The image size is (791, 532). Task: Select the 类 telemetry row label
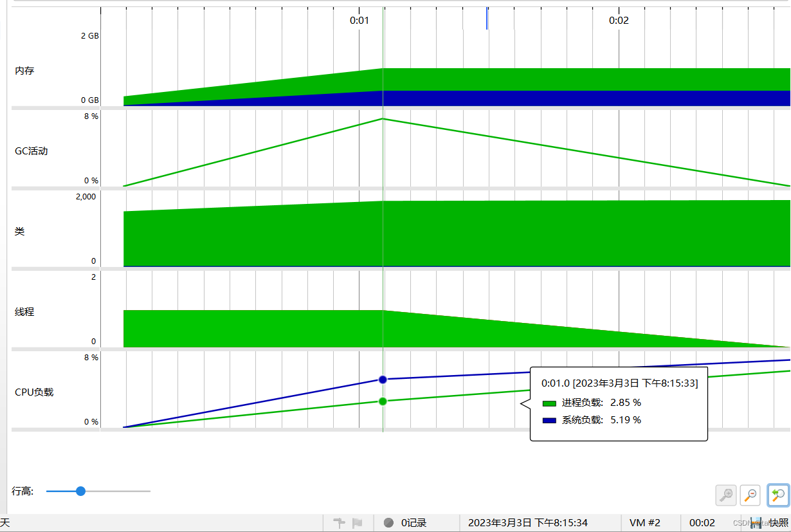[x=20, y=231]
